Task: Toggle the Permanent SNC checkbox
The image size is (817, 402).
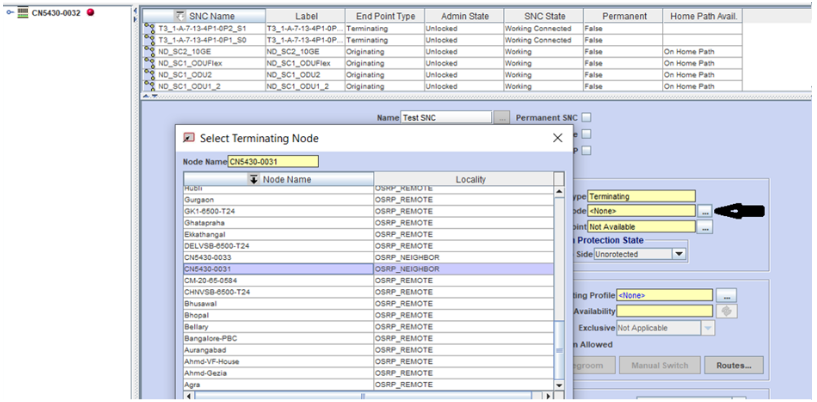Action: 586,117
